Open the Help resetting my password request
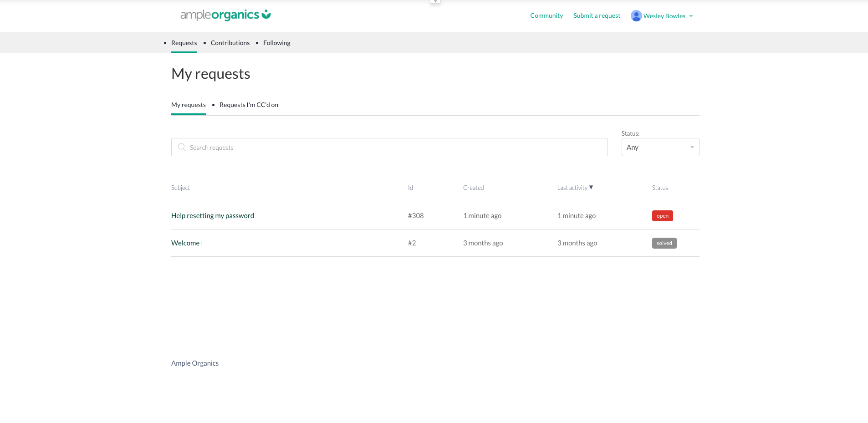Viewport: 868px width, 423px height. pyautogui.click(x=213, y=216)
